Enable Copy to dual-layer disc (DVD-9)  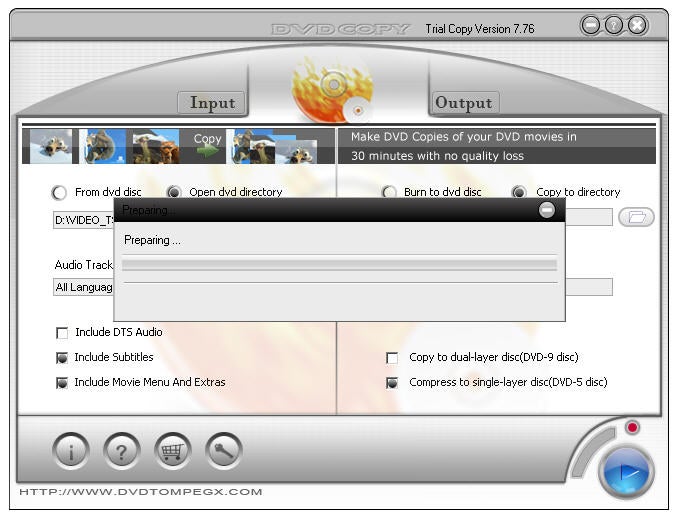pyautogui.click(x=392, y=358)
